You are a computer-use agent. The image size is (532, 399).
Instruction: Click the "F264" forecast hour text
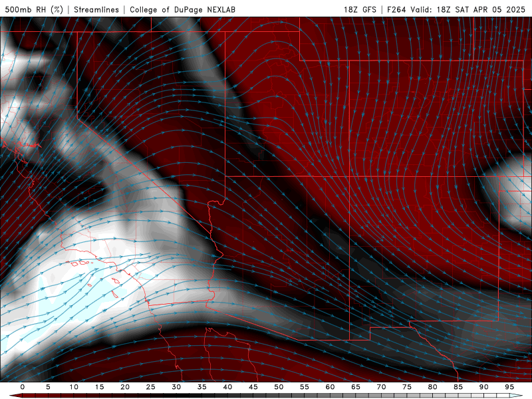(x=396, y=9)
